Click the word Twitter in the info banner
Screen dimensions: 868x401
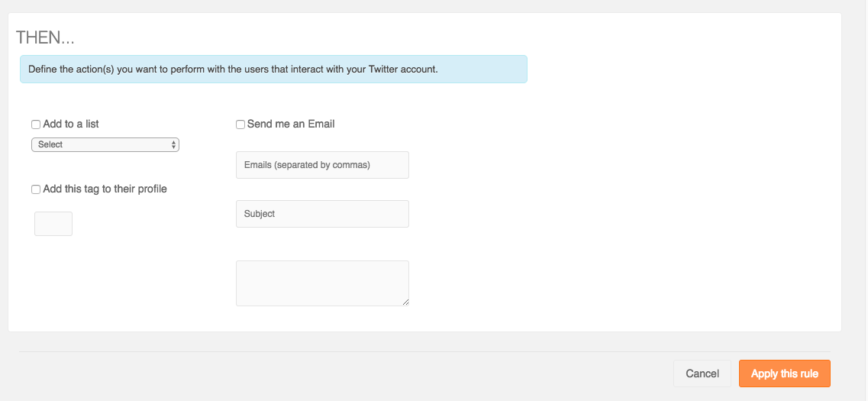point(389,70)
